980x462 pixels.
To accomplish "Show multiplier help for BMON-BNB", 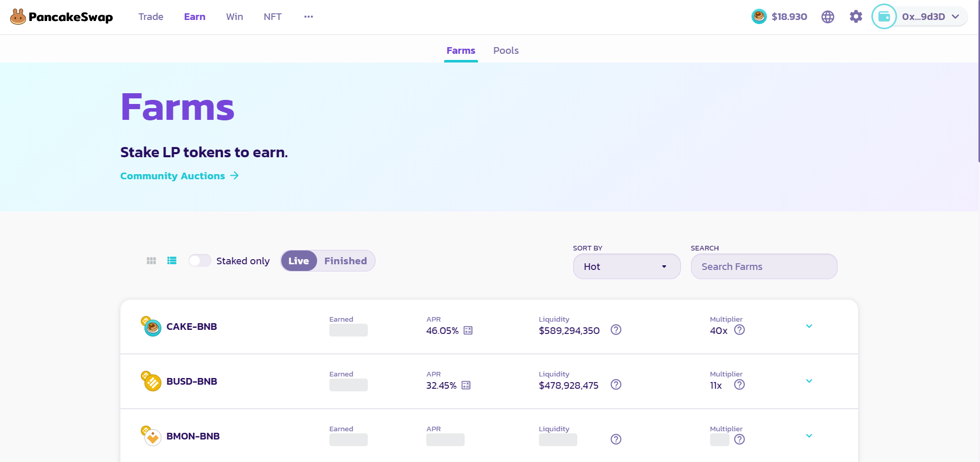I will 740,439.
